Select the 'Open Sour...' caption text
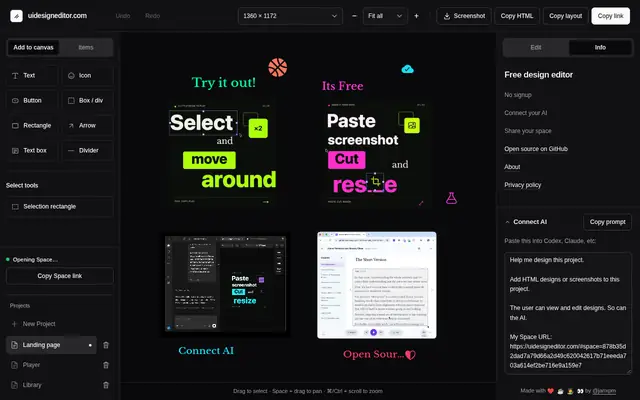640x400 pixels. click(x=373, y=354)
